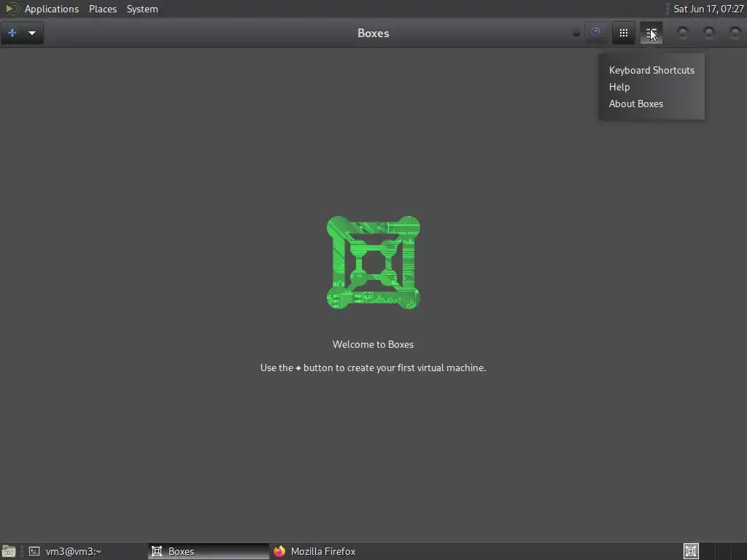Select the Boxes taskbar entry
Viewport: 747px width, 560px height.
[209, 551]
